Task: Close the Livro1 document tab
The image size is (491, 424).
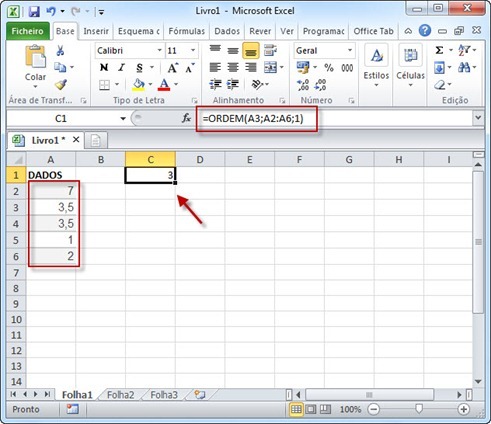Action: (x=76, y=140)
